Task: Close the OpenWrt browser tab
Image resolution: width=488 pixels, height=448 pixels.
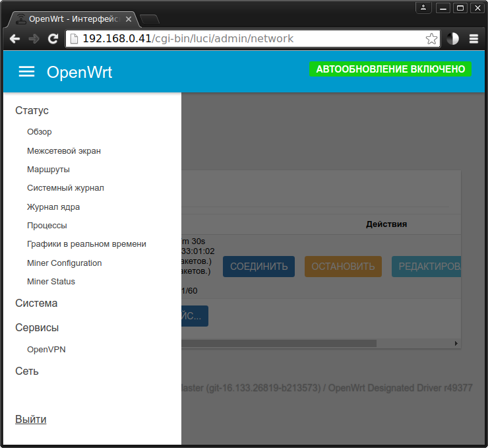Action: tap(129, 19)
